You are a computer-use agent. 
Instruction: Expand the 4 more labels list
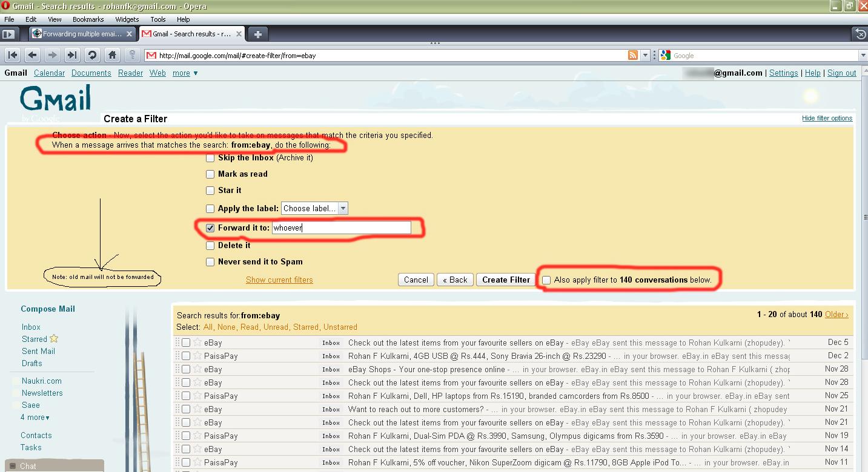coord(35,417)
